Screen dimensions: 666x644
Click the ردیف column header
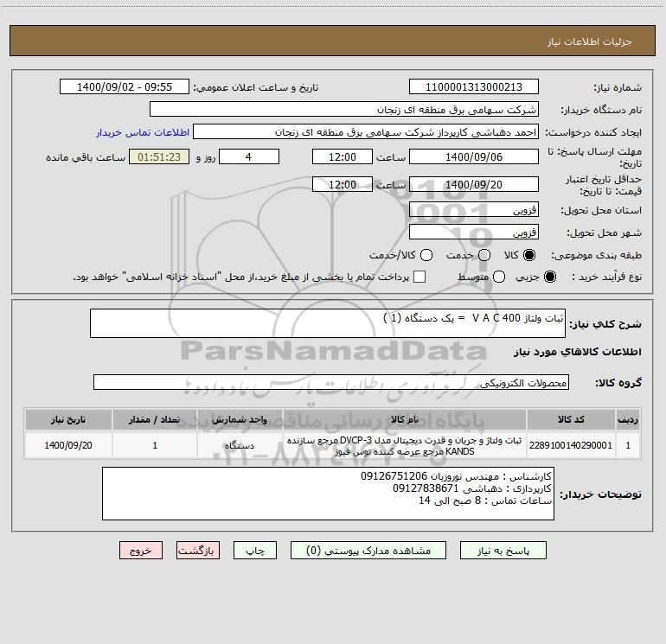[x=628, y=420]
